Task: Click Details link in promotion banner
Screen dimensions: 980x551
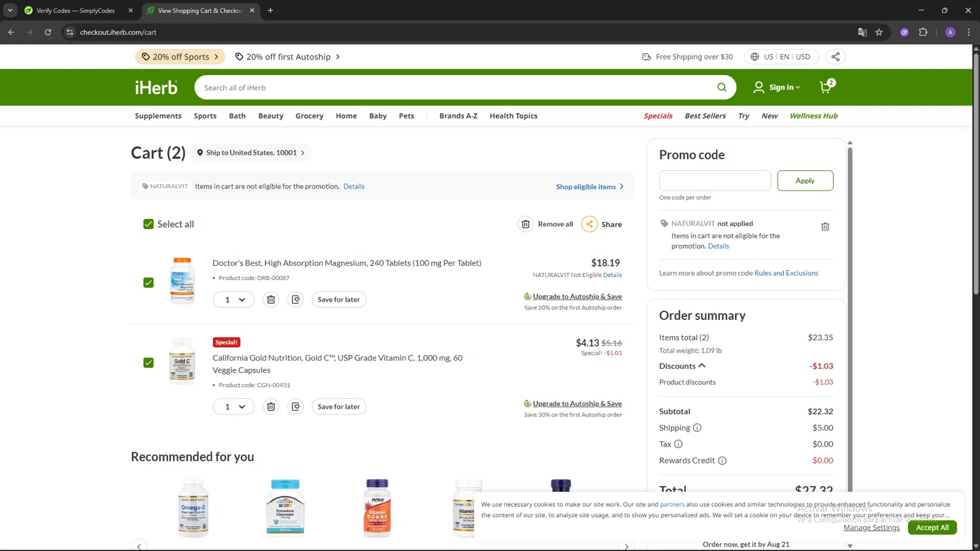Action: pos(354,187)
